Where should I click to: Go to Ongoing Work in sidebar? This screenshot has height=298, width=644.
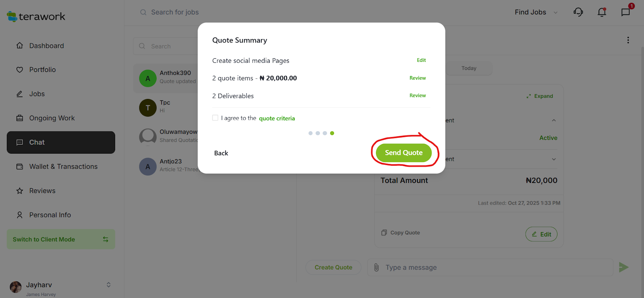coord(52,118)
